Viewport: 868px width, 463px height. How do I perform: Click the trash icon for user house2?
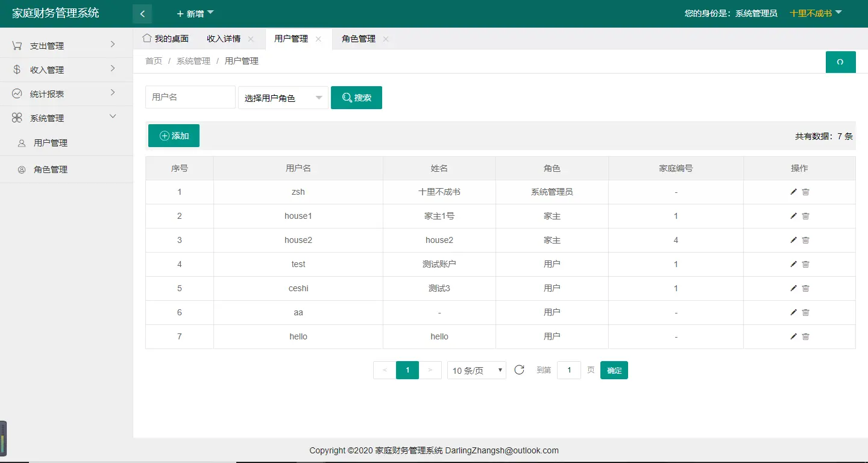coord(806,240)
